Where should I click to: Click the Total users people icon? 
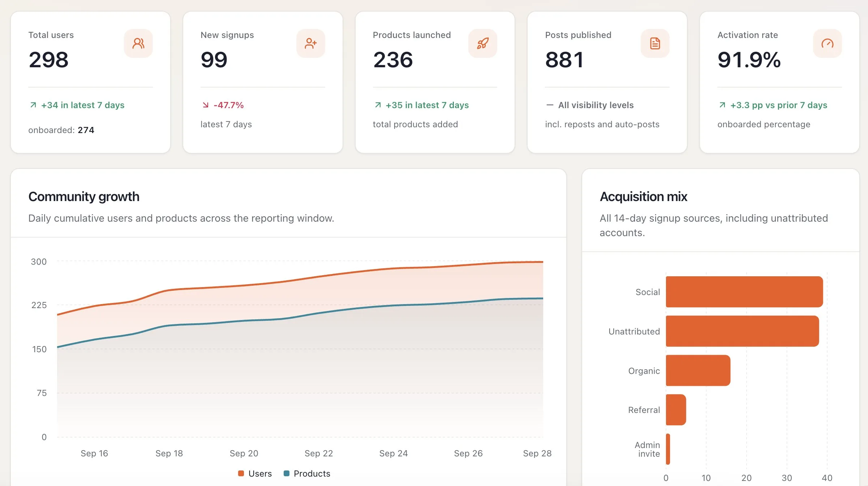coord(138,43)
